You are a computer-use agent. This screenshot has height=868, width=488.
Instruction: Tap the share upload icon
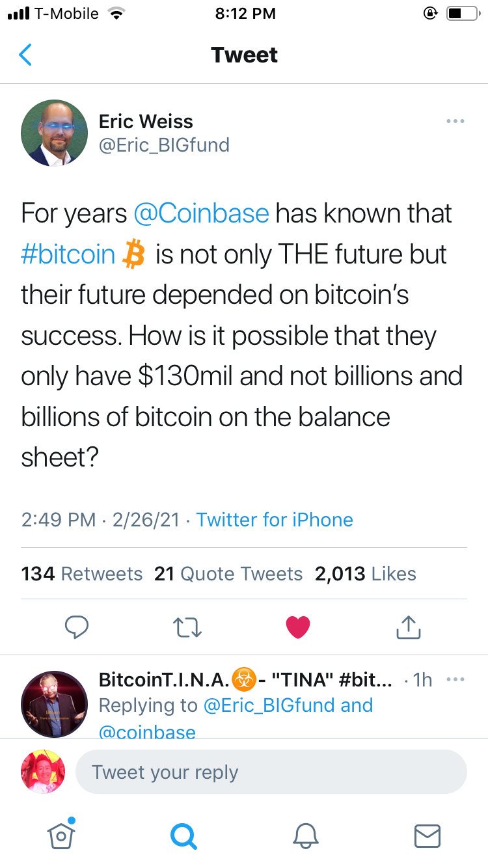(x=409, y=627)
